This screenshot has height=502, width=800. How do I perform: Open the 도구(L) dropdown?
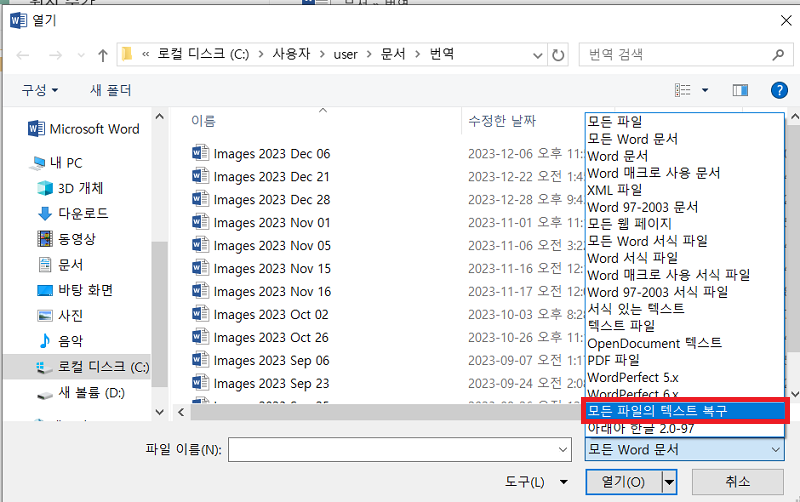(536, 482)
